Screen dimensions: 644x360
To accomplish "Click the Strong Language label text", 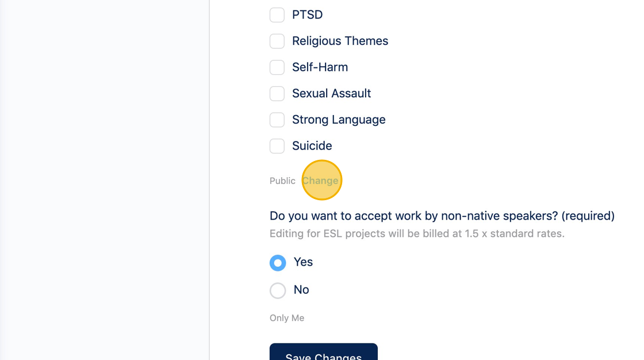I will pos(339,120).
